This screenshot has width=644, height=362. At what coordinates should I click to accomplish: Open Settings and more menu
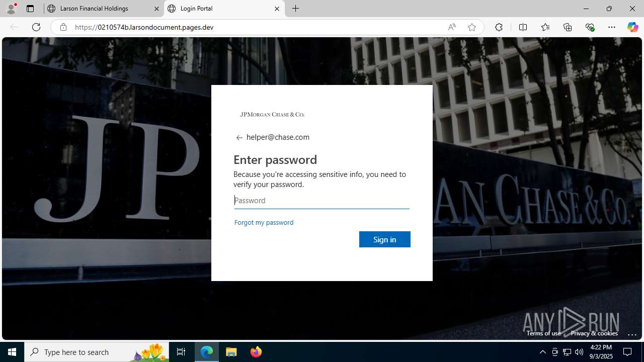612,27
